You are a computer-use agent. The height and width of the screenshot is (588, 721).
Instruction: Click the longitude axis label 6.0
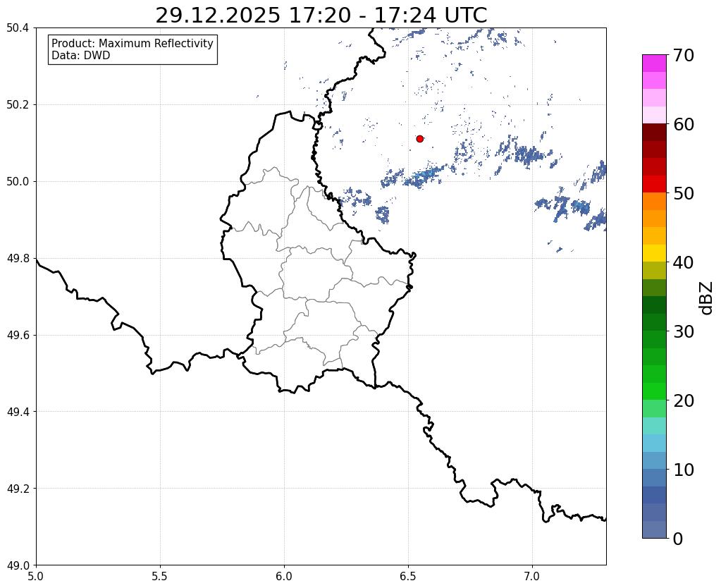284,576
